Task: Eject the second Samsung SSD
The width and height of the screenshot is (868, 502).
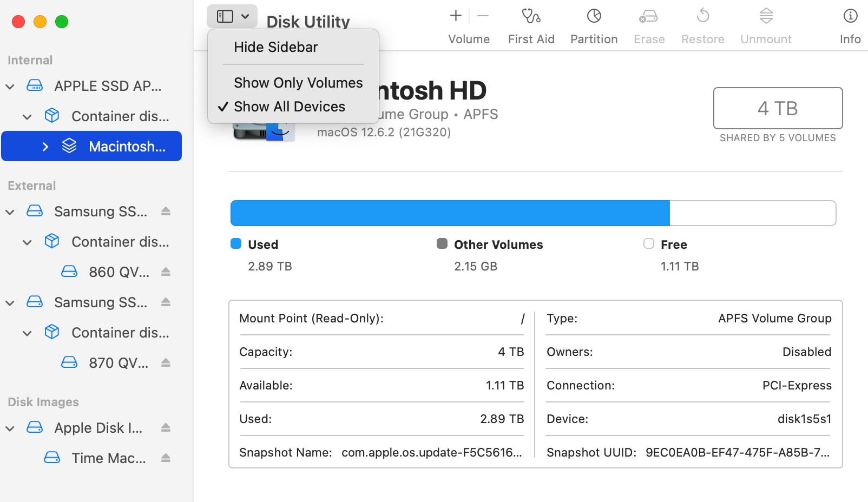Action: pyautogui.click(x=166, y=302)
